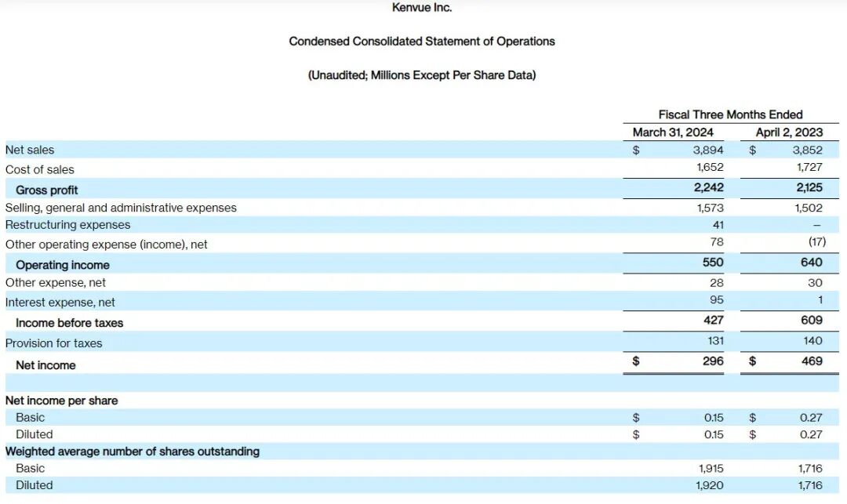The image size is (847, 504).
Task: Click the basic shares value 1,915
Action: [711, 469]
